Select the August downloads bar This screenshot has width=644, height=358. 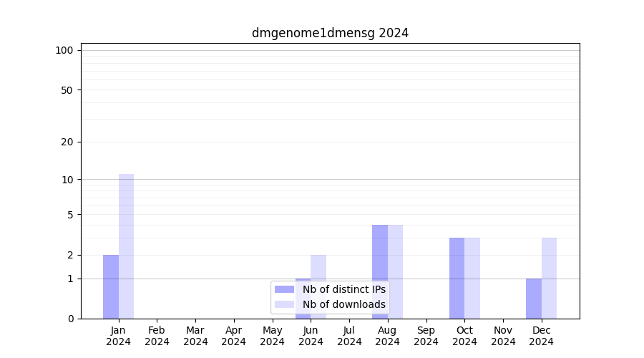tap(395, 271)
